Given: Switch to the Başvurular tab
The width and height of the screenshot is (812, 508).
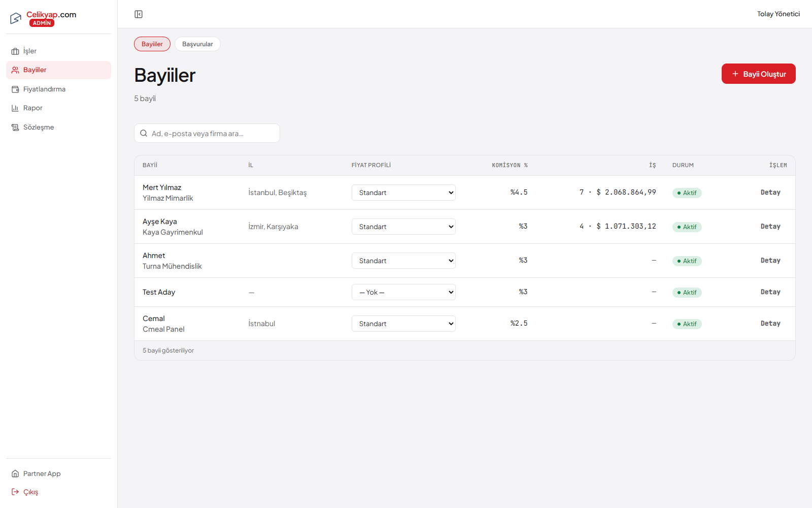Looking at the screenshot, I should (197, 44).
